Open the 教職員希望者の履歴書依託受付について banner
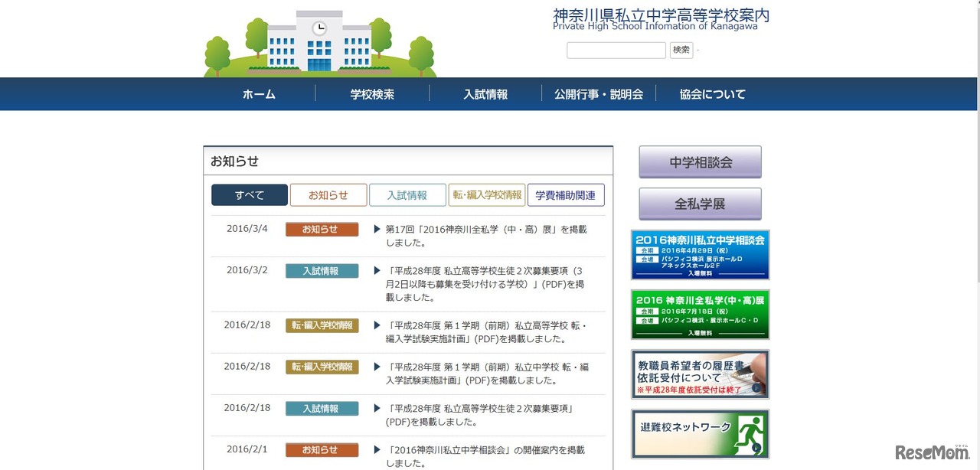 pos(699,374)
